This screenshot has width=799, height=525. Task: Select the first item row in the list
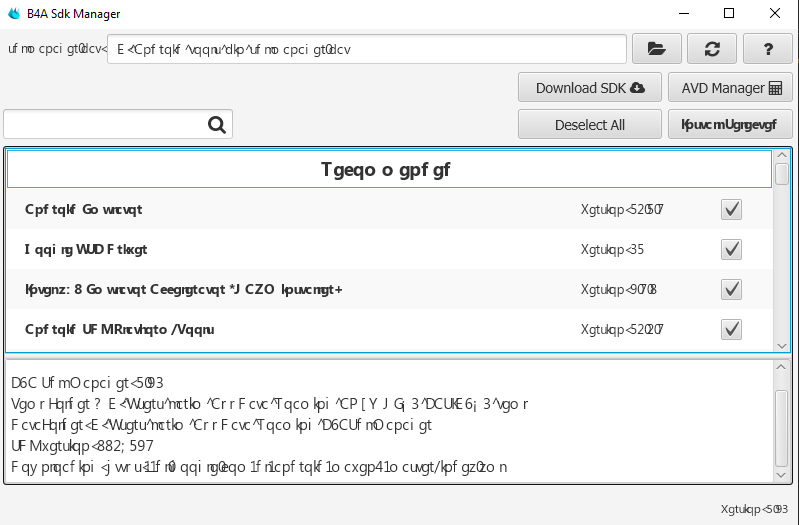point(300,209)
